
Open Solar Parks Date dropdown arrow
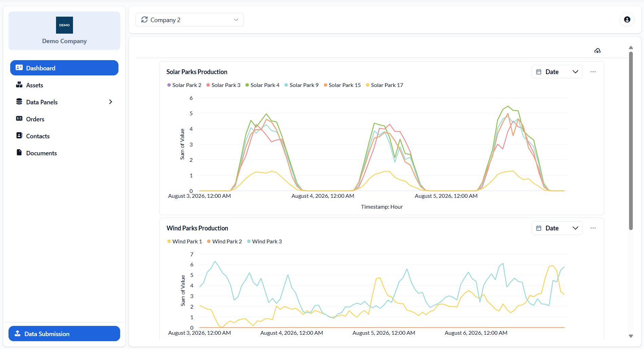[x=575, y=72]
